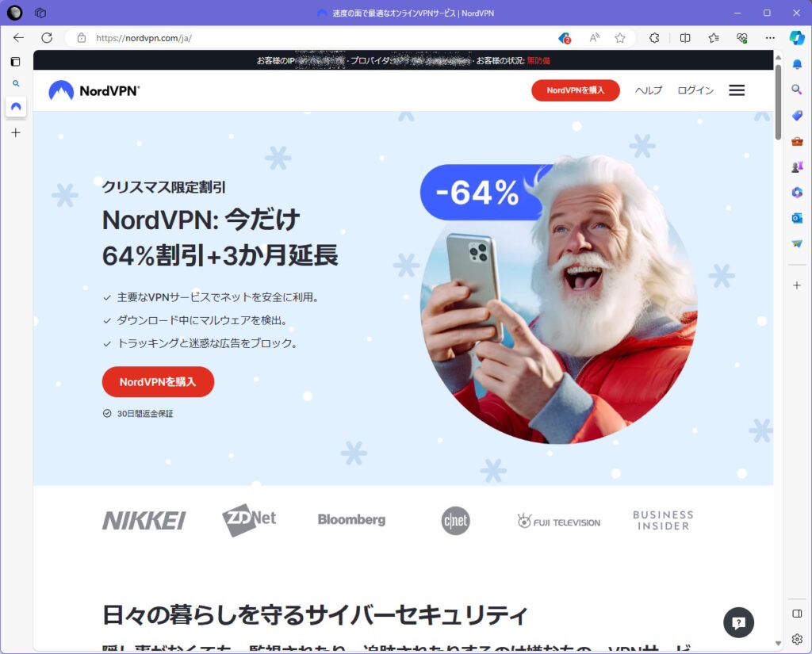Open the Edge Settings and more menu
The image size is (812, 654).
click(770, 38)
